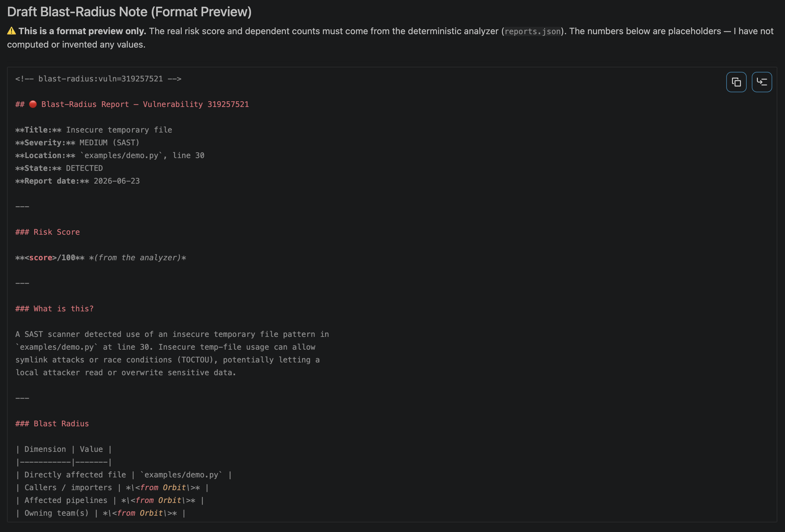The height and width of the screenshot is (532, 785).
Task: Click the Risk Score heading
Action: coord(48,232)
